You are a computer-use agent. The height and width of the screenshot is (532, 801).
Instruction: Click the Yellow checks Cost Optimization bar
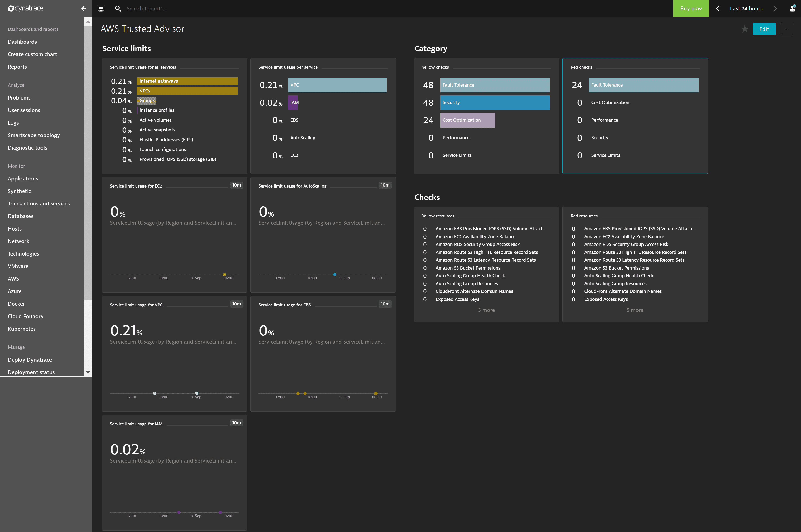[x=467, y=120]
